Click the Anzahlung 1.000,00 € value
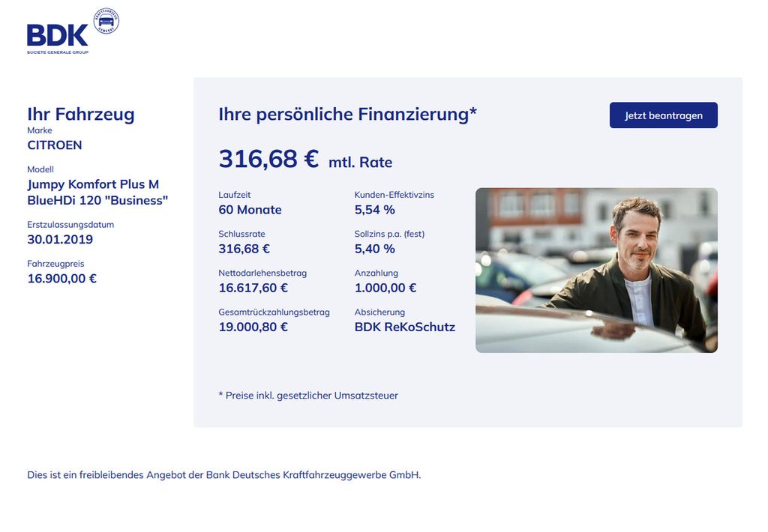768x532 pixels. pos(385,288)
